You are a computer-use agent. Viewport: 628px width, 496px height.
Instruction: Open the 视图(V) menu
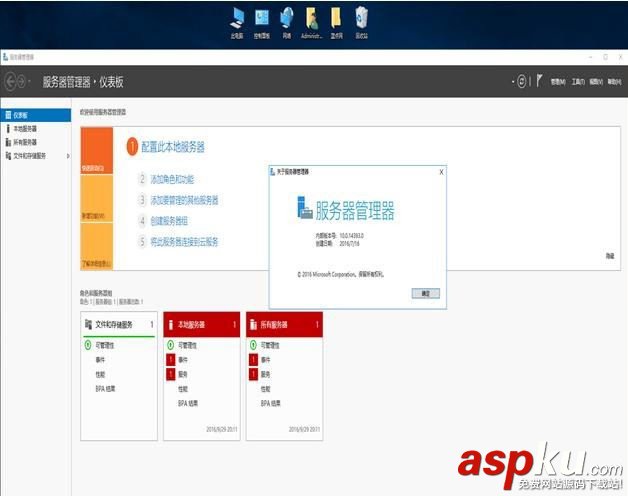(x=596, y=82)
